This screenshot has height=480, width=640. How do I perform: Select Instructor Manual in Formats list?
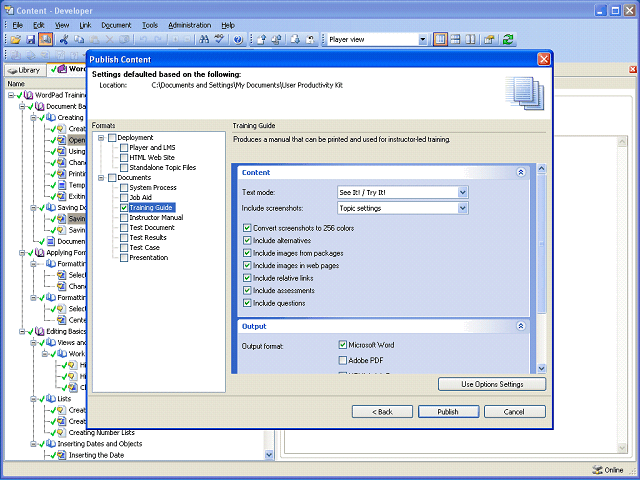click(156, 218)
